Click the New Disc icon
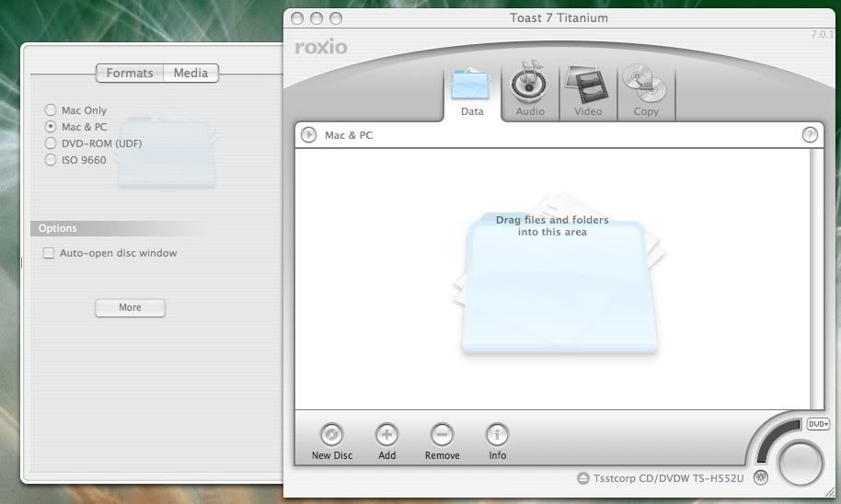The image size is (841, 504). [x=331, y=434]
